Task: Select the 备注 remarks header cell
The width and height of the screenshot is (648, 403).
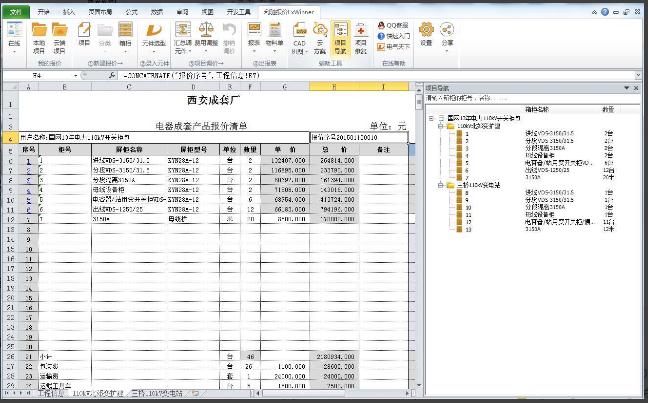Action: 383,150
